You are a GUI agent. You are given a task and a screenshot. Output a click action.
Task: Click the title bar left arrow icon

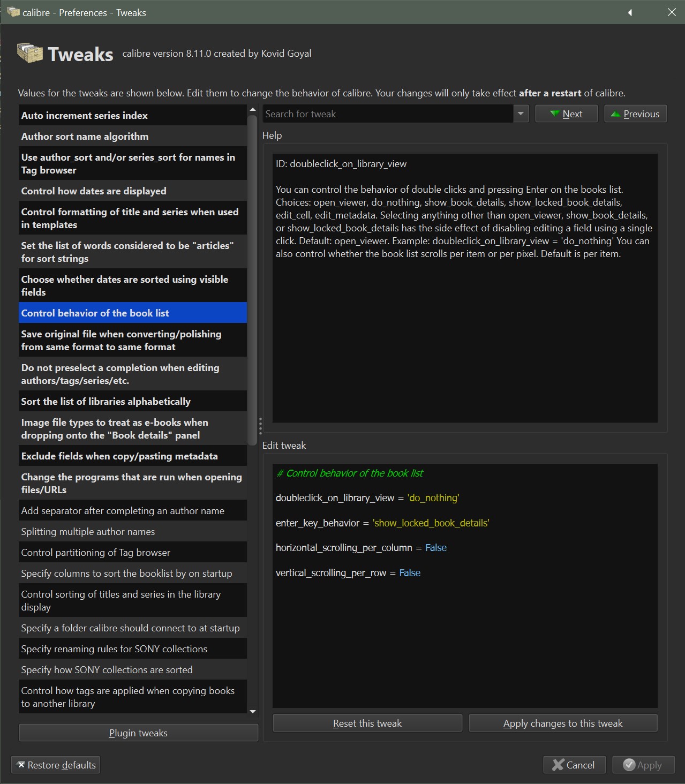coord(630,12)
